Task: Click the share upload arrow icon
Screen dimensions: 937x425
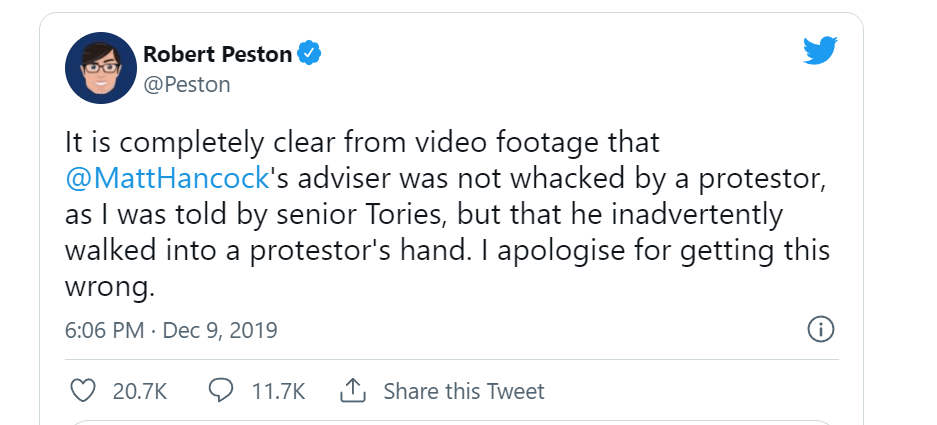Action: [x=352, y=390]
